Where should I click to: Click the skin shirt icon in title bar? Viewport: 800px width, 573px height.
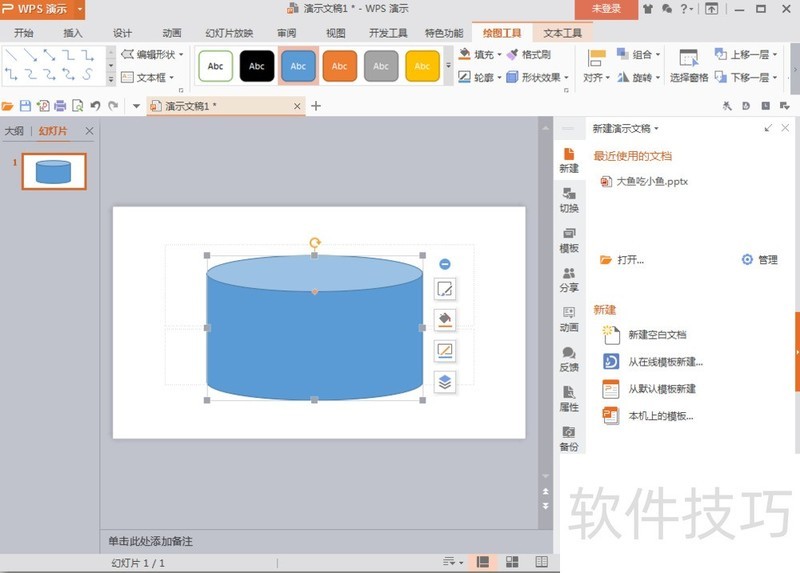point(648,9)
